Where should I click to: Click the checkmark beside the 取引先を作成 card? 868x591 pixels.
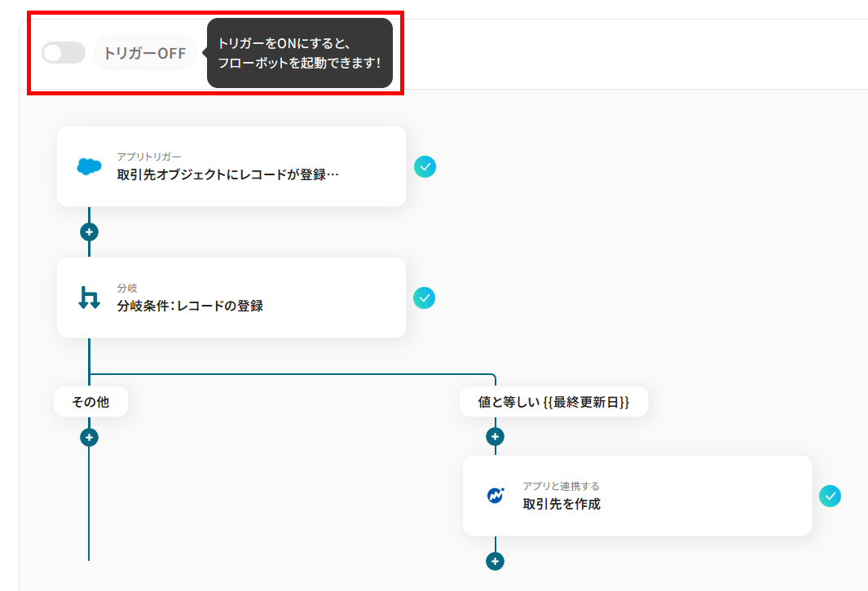[831, 496]
